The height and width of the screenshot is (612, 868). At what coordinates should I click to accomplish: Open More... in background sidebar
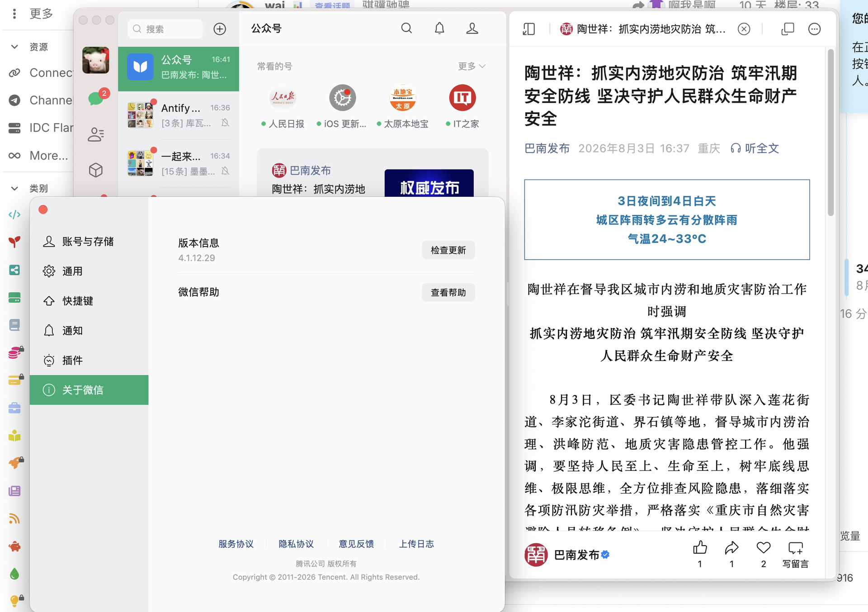(x=38, y=156)
